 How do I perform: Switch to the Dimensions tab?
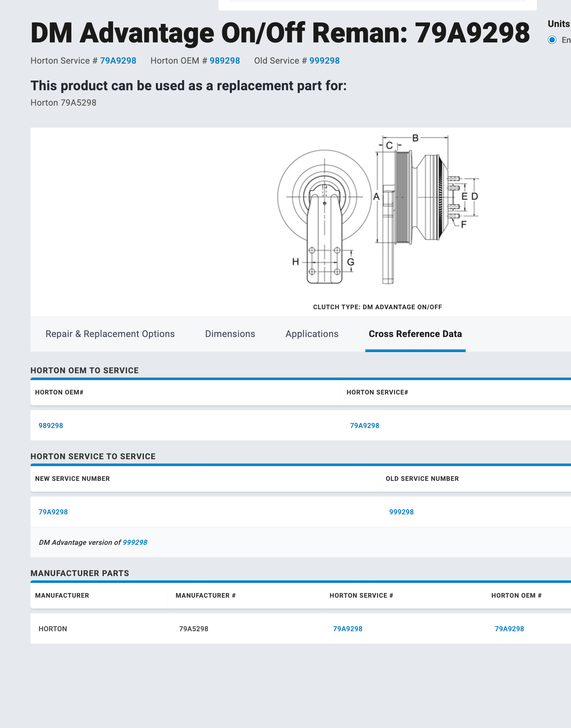230,334
